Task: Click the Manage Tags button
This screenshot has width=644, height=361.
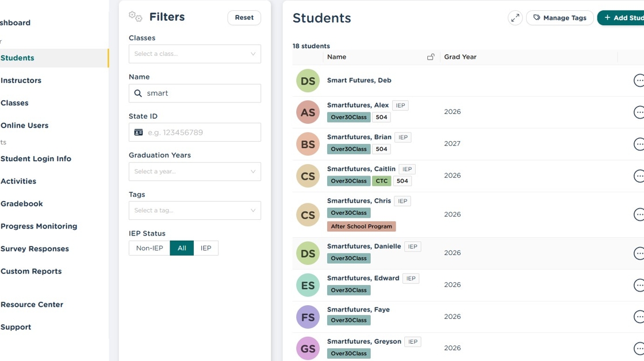Action: coord(559,18)
